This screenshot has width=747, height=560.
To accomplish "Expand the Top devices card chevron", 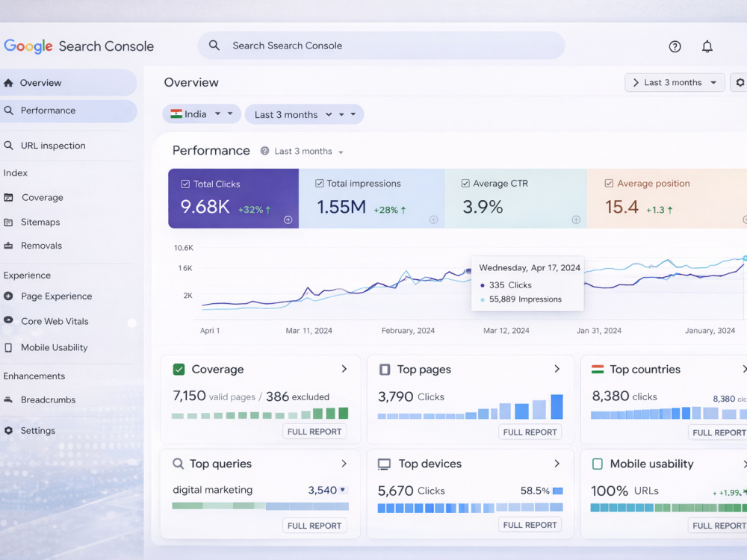I will click(x=557, y=464).
